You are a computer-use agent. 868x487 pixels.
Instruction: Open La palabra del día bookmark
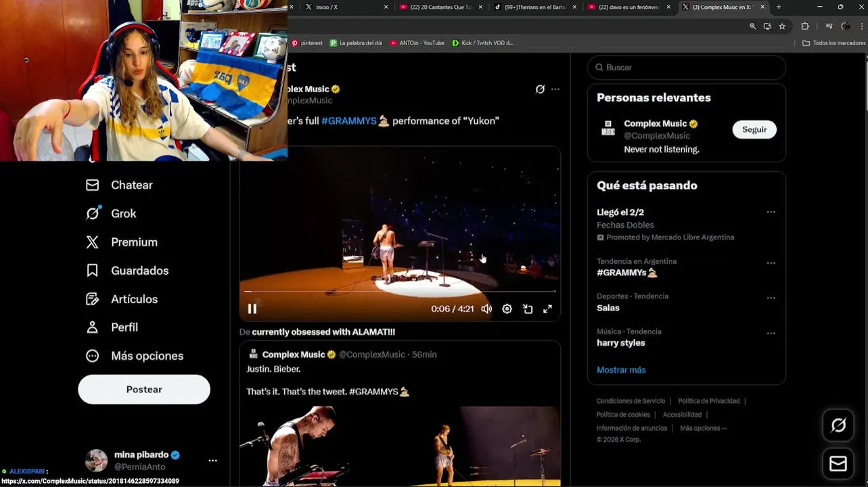[x=356, y=43]
